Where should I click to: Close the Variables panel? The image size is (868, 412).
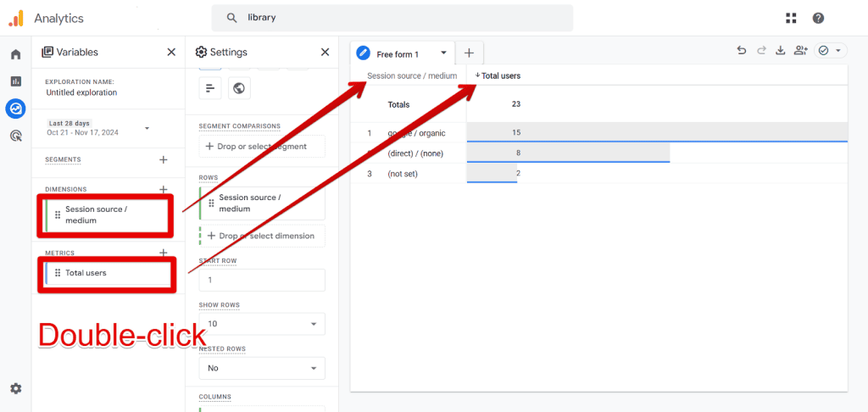coord(171,52)
